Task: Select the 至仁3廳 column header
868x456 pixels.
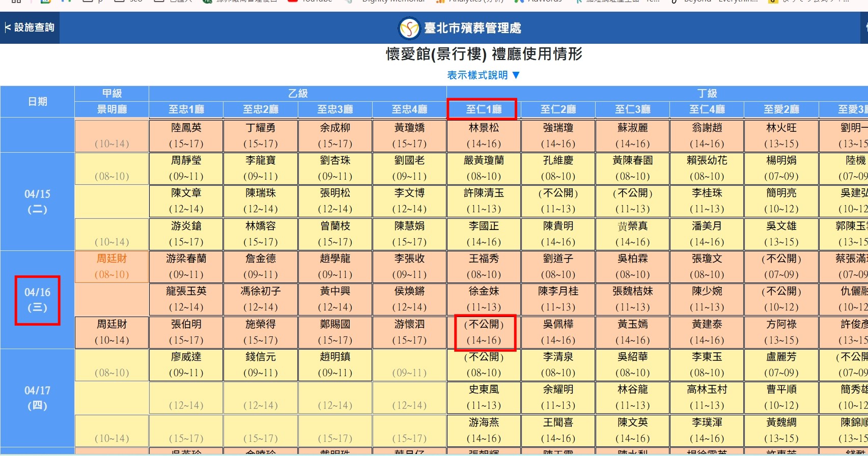Action: 632,109
